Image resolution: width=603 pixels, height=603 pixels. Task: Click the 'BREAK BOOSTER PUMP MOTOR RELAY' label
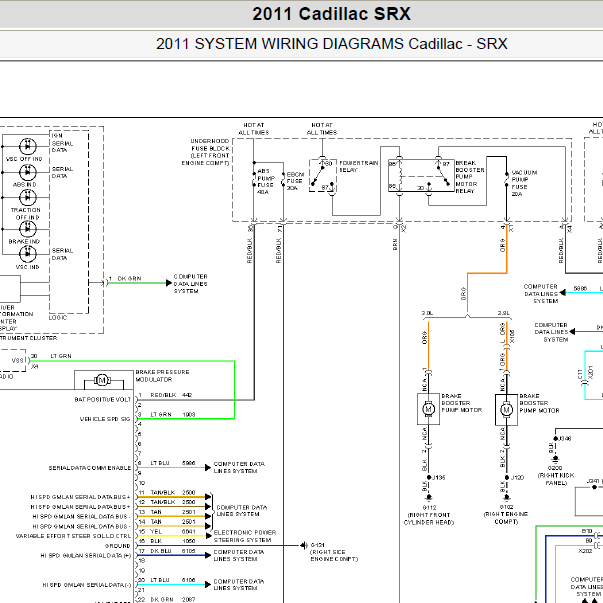[x=470, y=177]
